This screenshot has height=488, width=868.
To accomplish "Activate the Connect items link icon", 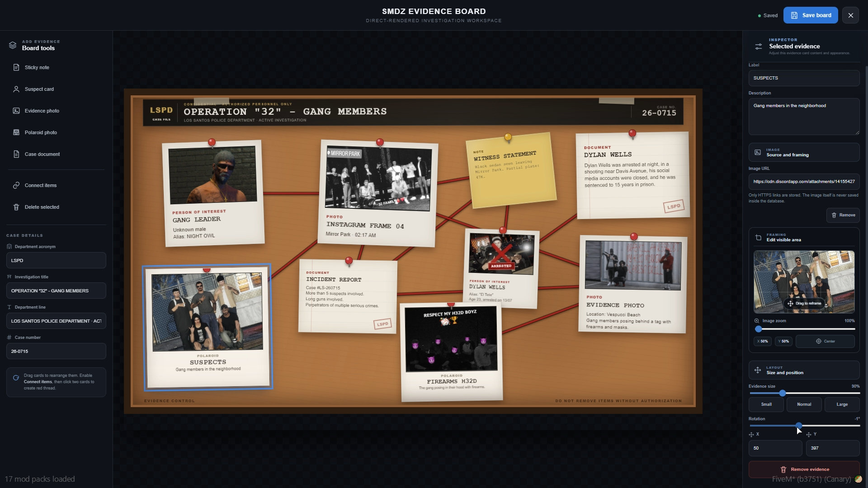I will [16, 185].
